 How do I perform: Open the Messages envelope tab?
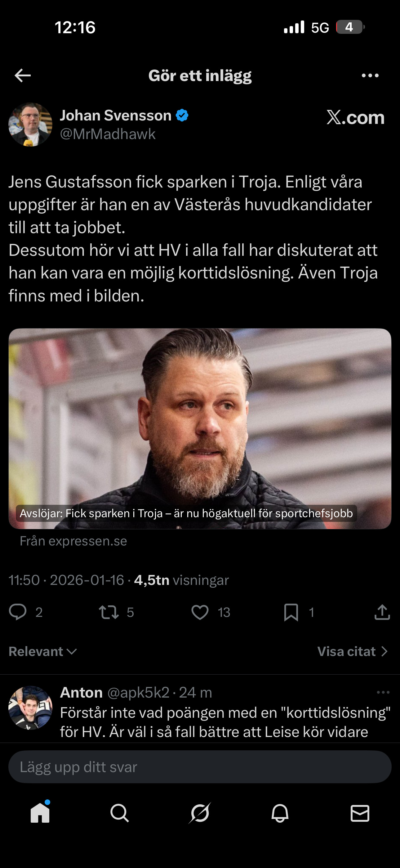click(360, 813)
